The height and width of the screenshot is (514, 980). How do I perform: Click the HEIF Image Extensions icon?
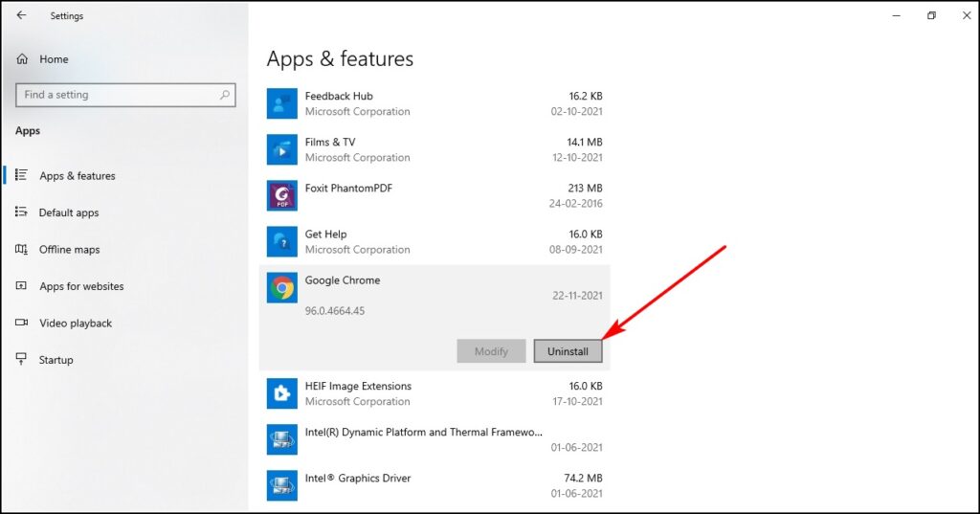(282, 393)
